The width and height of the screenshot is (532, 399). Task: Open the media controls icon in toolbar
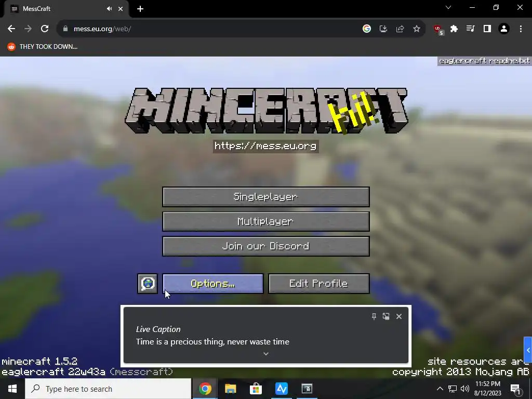point(471,29)
